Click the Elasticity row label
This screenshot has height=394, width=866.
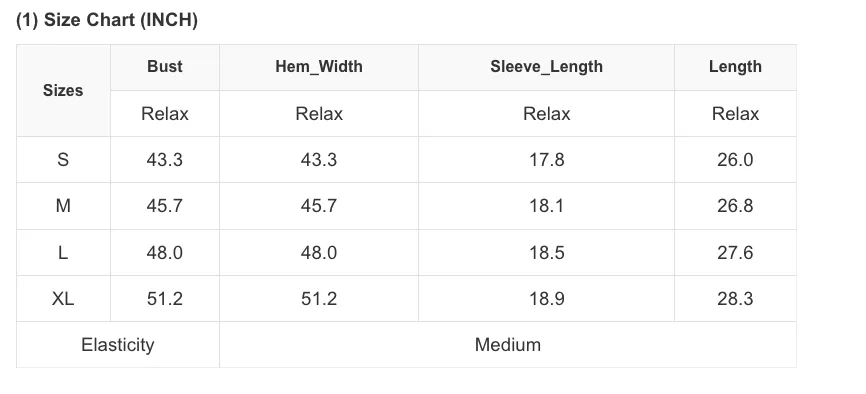tap(118, 345)
